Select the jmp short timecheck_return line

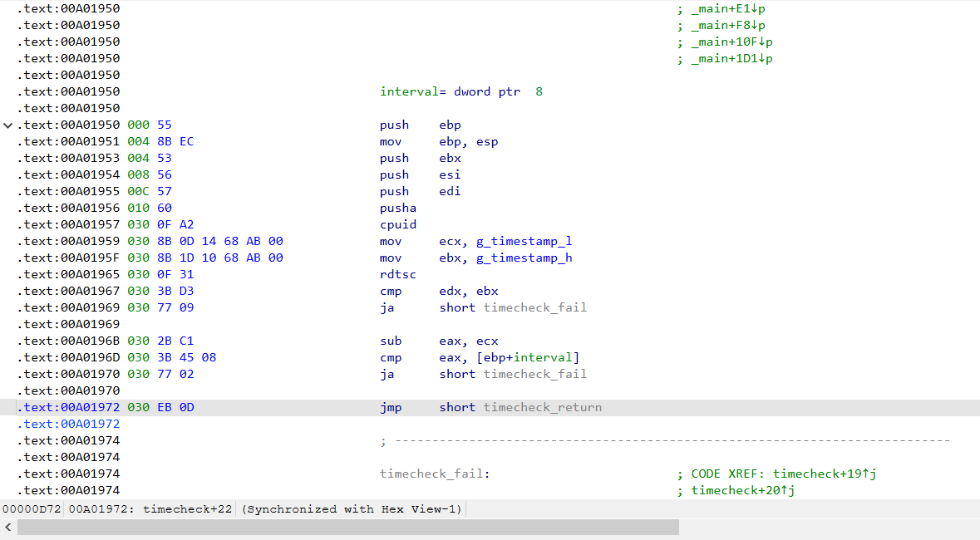point(490,408)
